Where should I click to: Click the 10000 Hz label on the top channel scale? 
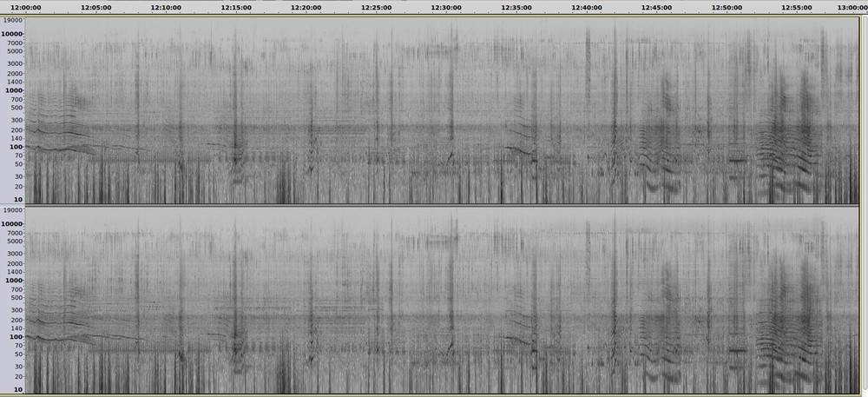pyautogui.click(x=13, y=35)
